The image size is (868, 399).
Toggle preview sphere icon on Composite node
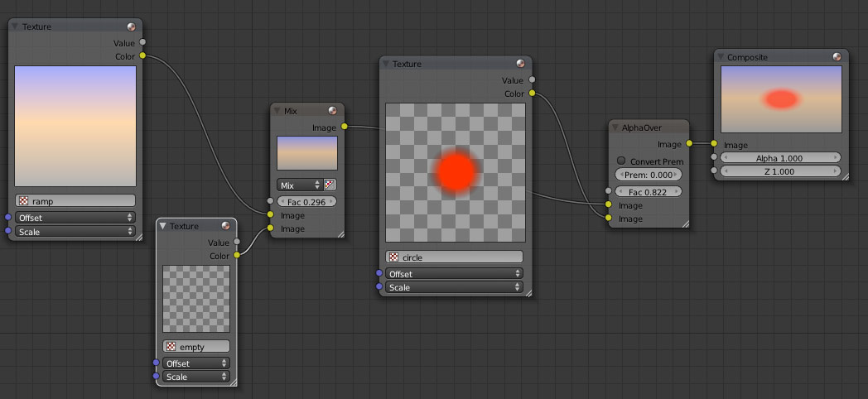pos(837,57)
